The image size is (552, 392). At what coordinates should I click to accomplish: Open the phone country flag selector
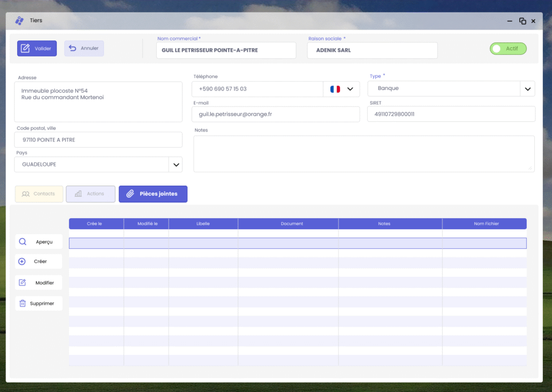tap(341, 89)
